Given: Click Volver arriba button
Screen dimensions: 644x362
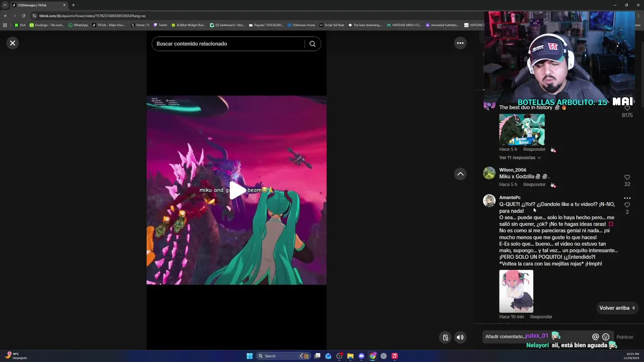Looking at the screenshot, I should click(617, 308).
